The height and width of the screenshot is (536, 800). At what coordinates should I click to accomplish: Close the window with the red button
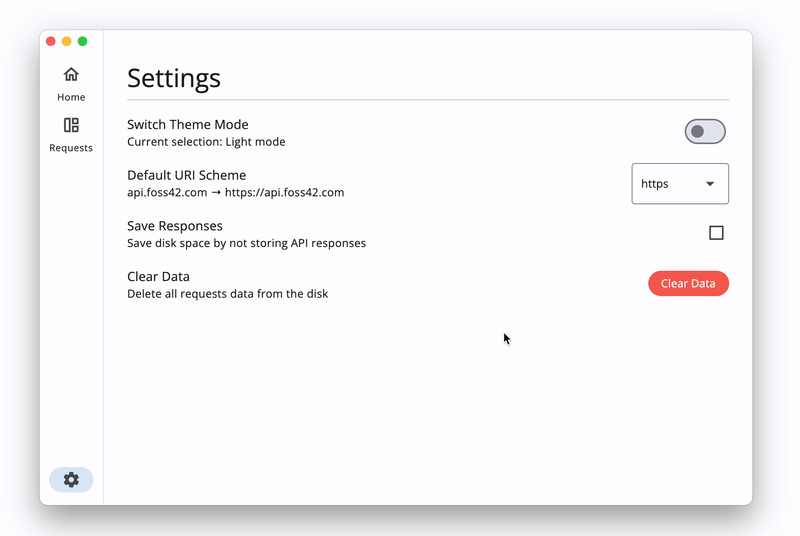click(51, 41)
